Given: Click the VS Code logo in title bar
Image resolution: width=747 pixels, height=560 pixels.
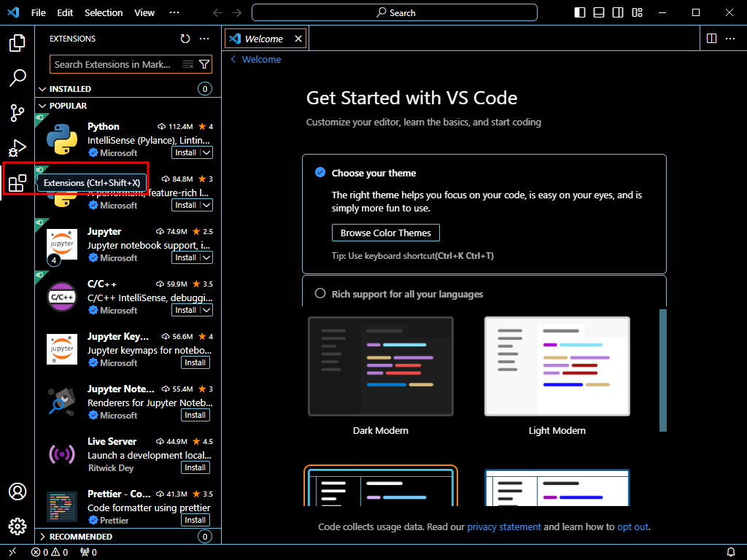Looking at the screenshot, I should pos(13,12).
